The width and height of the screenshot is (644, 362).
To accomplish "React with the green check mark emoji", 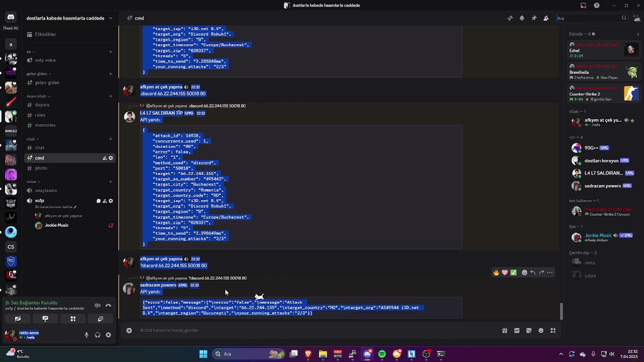I will (513, 273).
